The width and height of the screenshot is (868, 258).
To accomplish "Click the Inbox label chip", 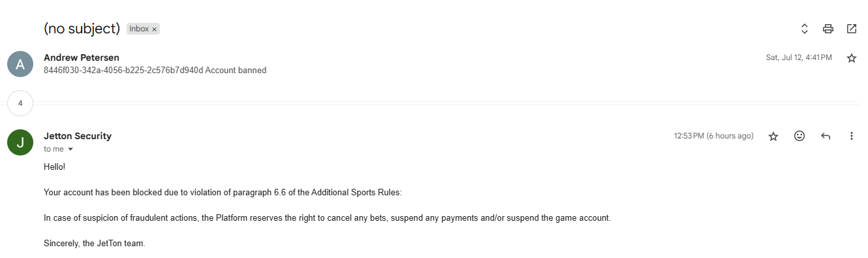I will [138, 29].
